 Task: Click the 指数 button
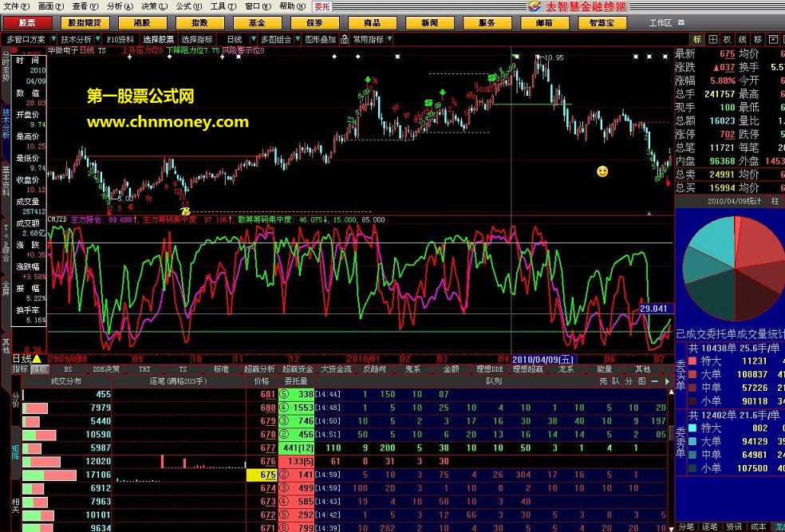tap(199, 23)
